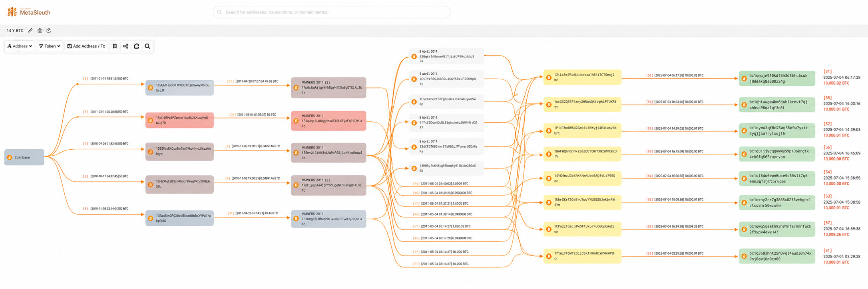868x289 pixels.
Task: Open the Address dropdown
Action: [x=20, y=46]
